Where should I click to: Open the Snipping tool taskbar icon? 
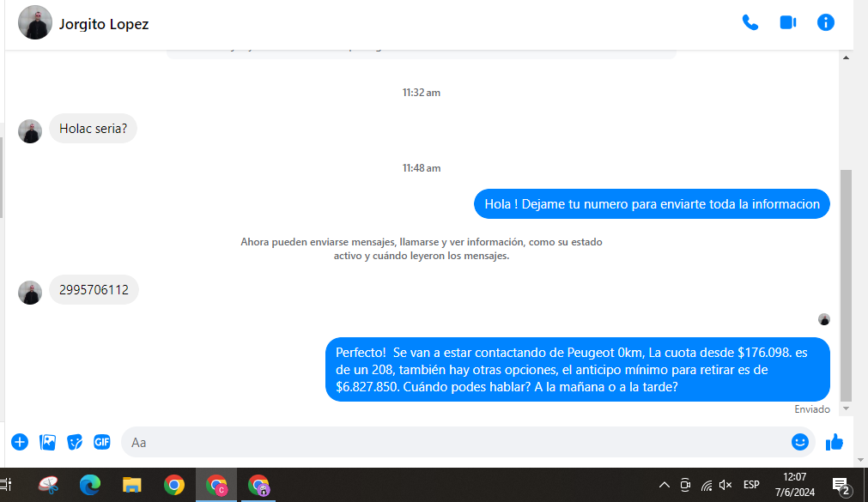tap(49, 485)
